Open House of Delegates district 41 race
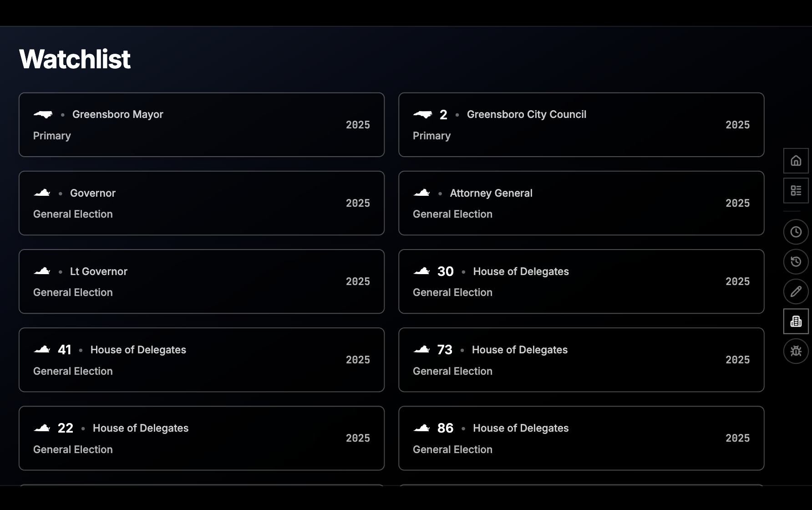Image resolution: width=812 pixels, height=510 pixels. coord(201,360)
